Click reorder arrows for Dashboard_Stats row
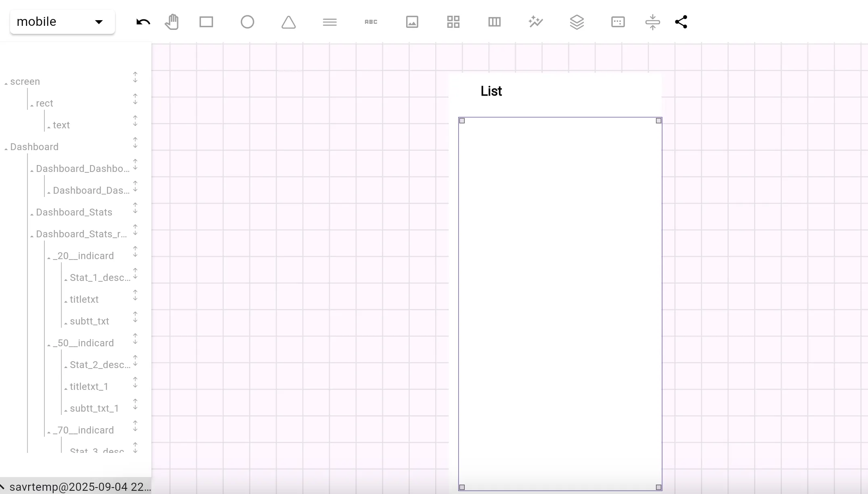Screen dimensions: 868x494 pos(135,208)
